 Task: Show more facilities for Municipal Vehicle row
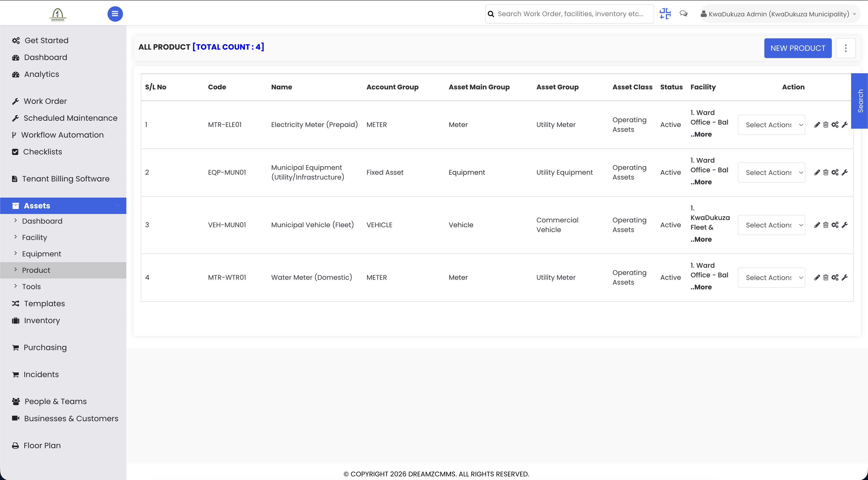(x=701, y=240)
